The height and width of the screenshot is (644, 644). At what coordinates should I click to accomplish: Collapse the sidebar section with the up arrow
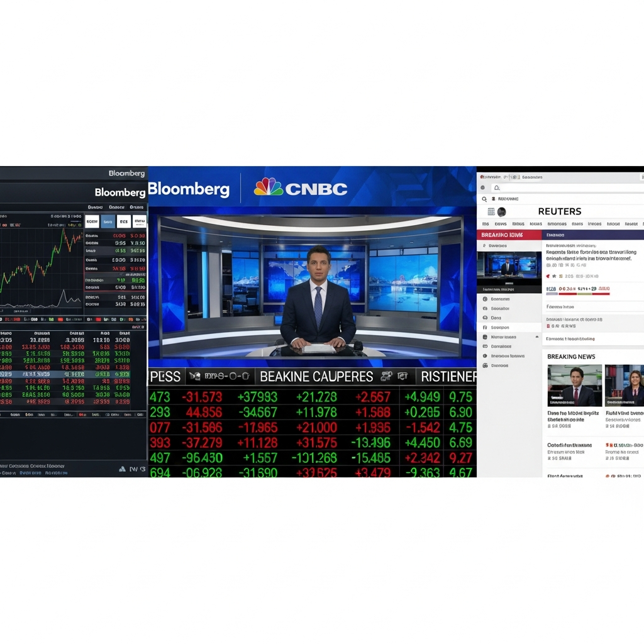coord(536,337)
